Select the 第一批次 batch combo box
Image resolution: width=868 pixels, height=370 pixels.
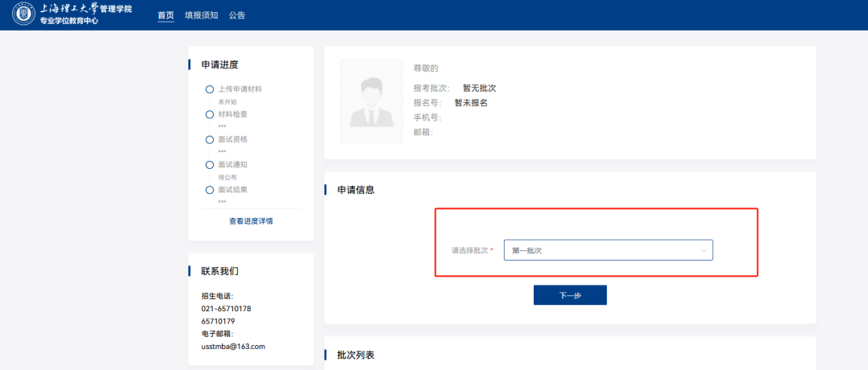tap(608, 250)
